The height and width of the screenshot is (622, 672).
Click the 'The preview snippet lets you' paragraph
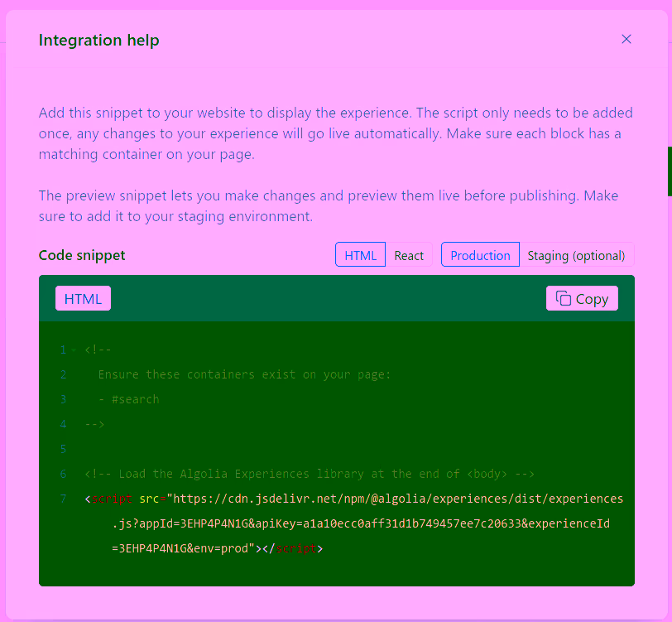point(329,206)
